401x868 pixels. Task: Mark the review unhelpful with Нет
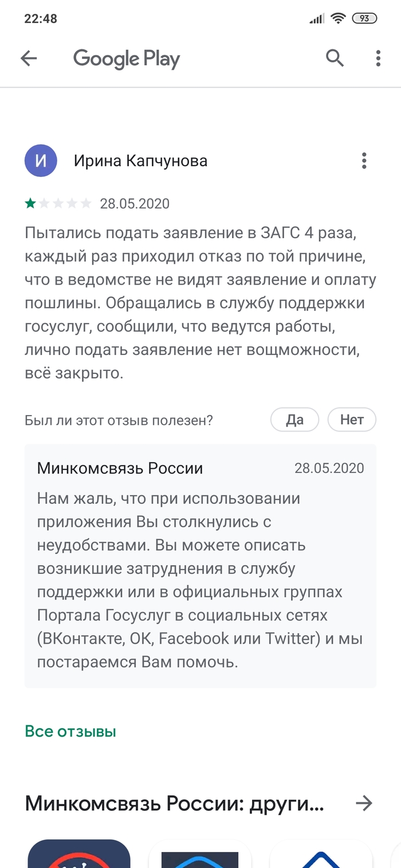tap(352, 420)
